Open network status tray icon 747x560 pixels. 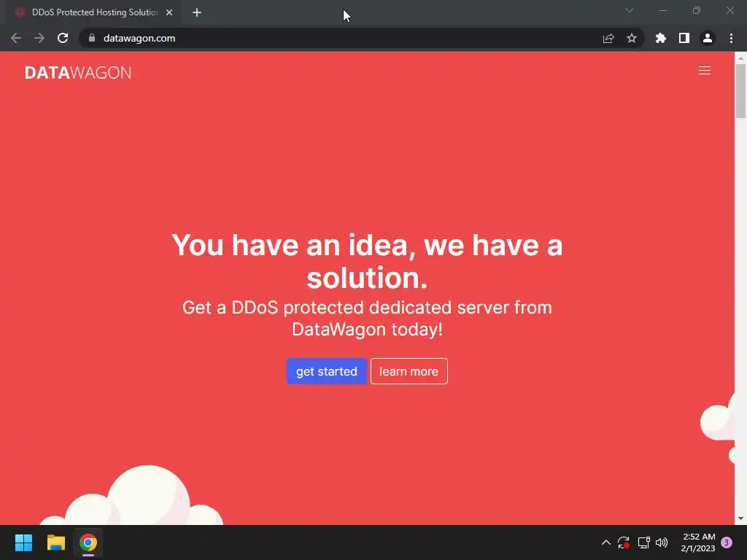pyautogui.click(x=643, y=542)
